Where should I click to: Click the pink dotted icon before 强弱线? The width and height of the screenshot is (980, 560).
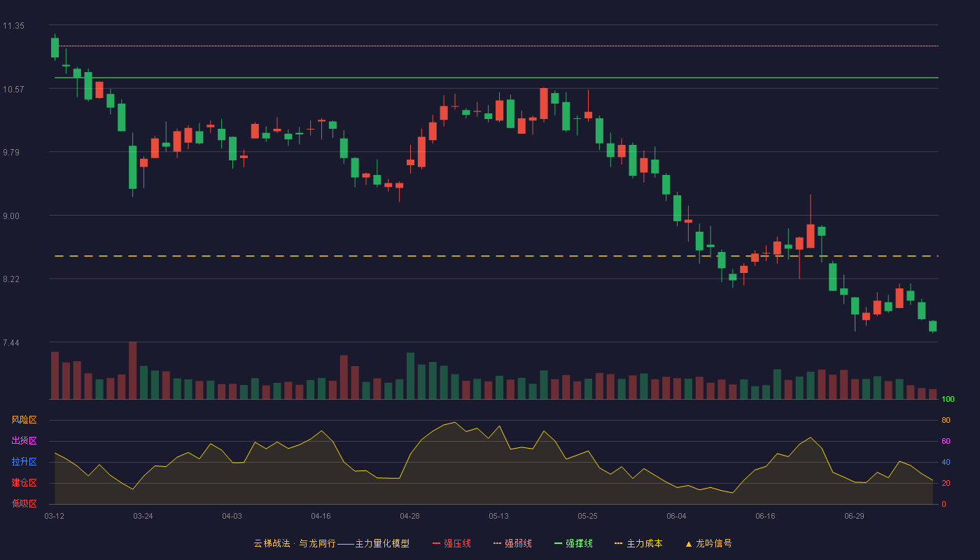pyautogui.click(x=498, y=543)
